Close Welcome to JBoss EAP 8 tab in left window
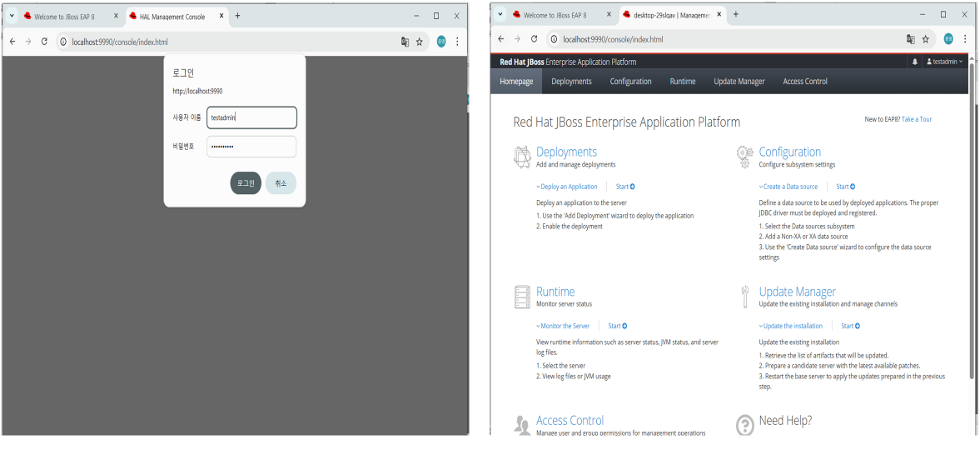Image resolution: width=980 pixels, height=450 pixels. [117, 17]
